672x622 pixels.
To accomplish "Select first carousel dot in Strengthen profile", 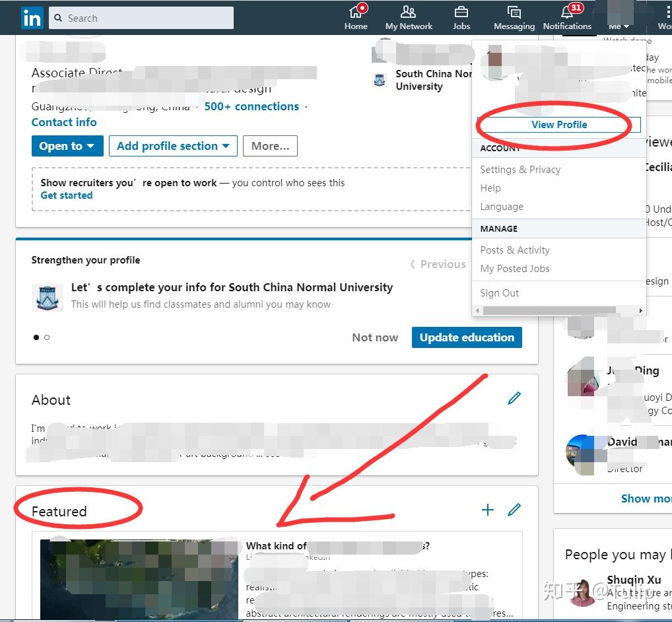I will coord(36,337).
